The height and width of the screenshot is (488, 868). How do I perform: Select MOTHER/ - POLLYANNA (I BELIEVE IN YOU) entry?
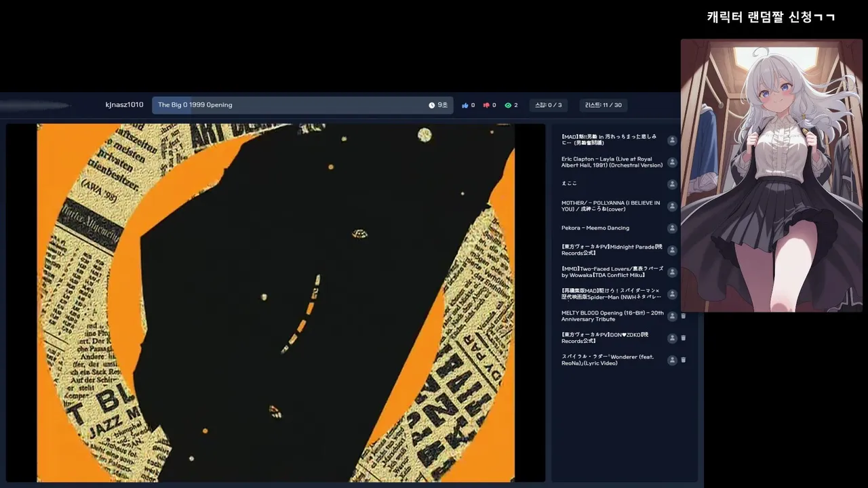[x=610, y=206]
